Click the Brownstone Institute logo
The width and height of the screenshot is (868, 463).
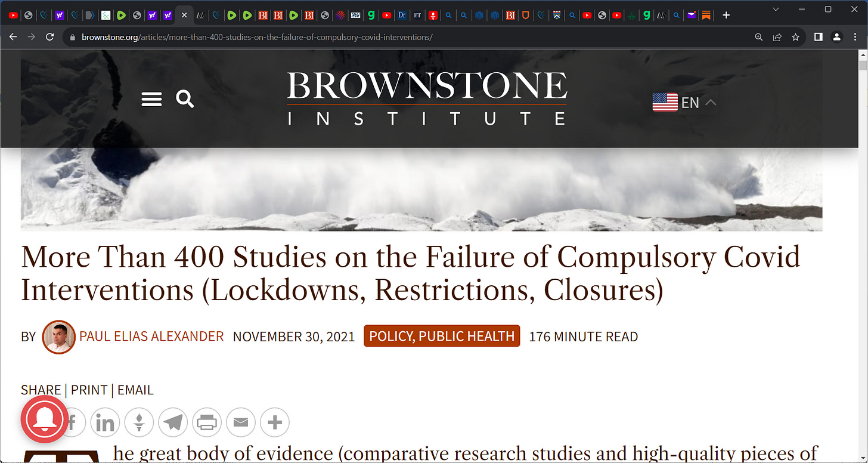tap(427, 98)
